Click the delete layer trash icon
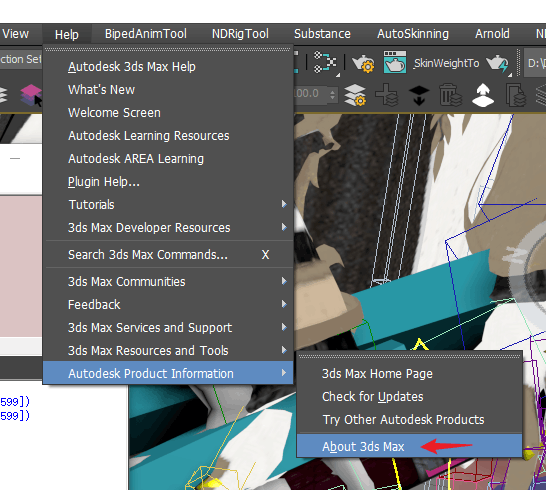The height and width of the screenshot is (490, 546). coord(451,95)
